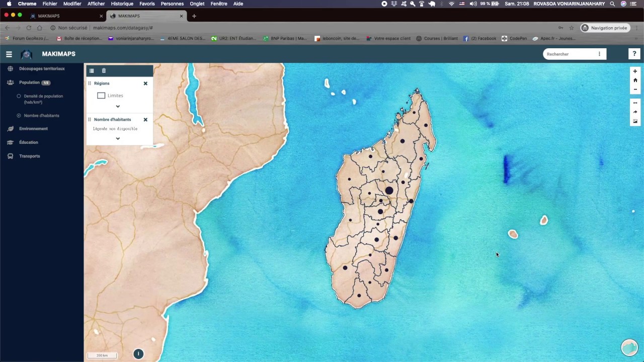The image size is (644, 362).
Task: Expand the Nombre d'habitants options chevron
Action: 118,139
